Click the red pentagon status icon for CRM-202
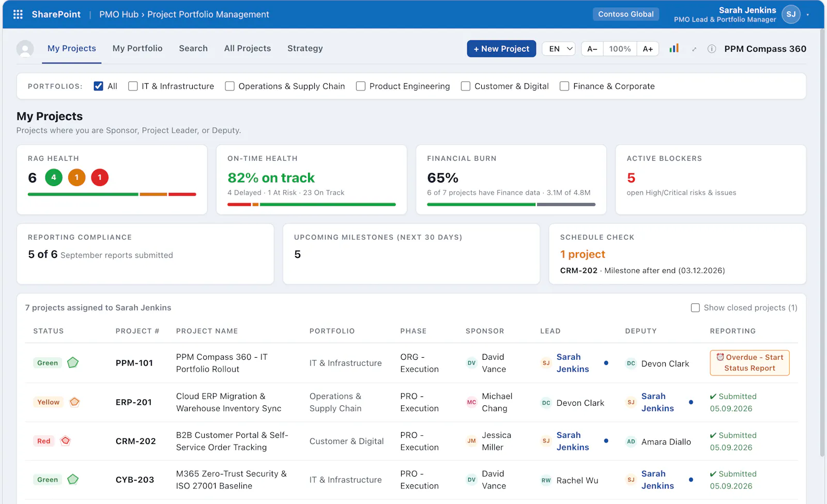The height and width of the screenshot is (504, 827). point(65,441)
